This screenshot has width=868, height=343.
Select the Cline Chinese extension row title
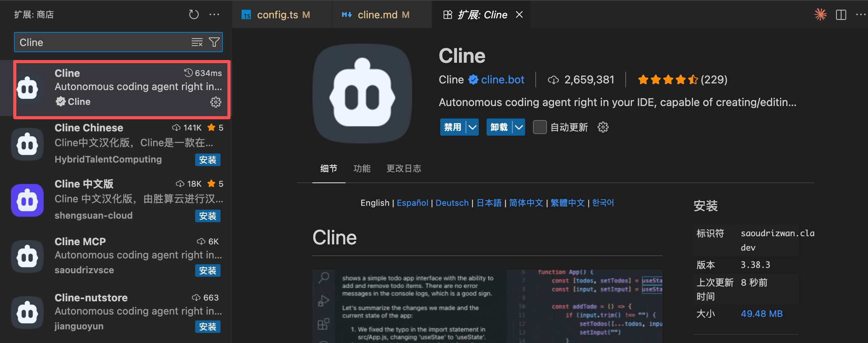tap(89, 128)
